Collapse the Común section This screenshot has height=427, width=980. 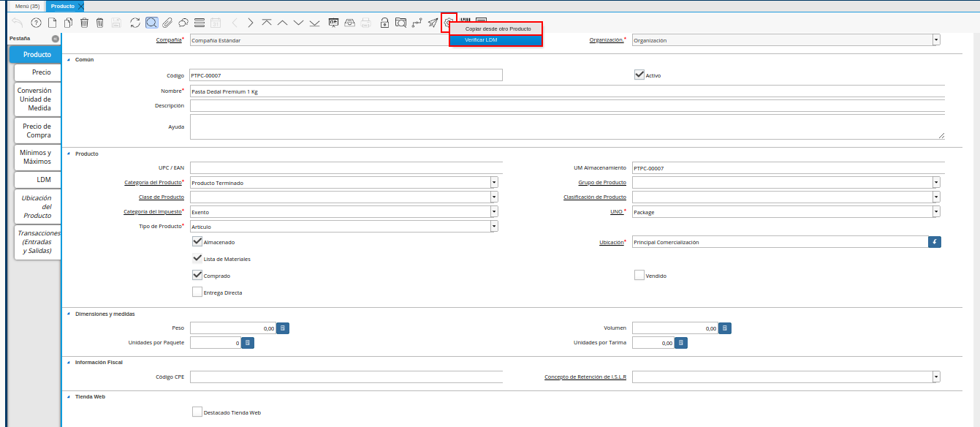coord(69,59)
